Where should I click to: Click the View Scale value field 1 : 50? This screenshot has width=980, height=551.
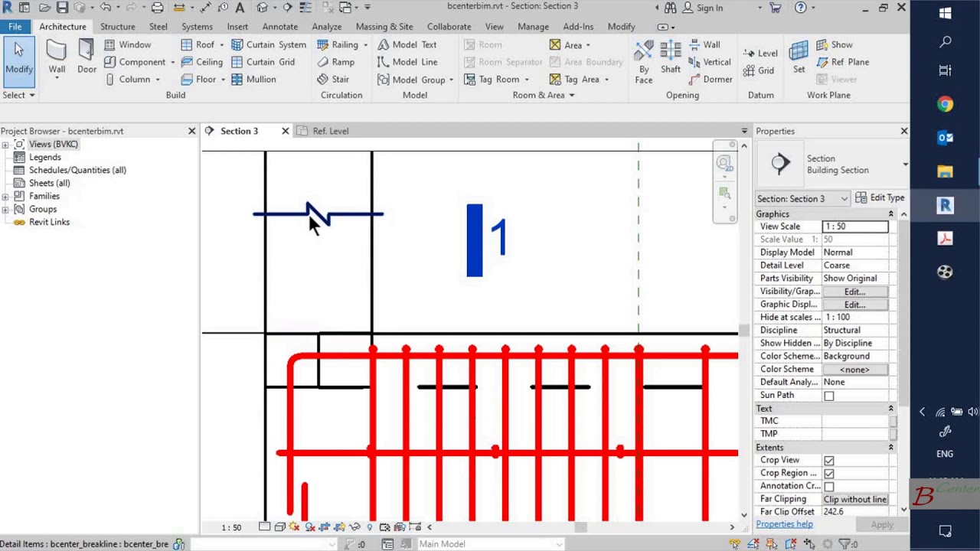coord(854,227)
